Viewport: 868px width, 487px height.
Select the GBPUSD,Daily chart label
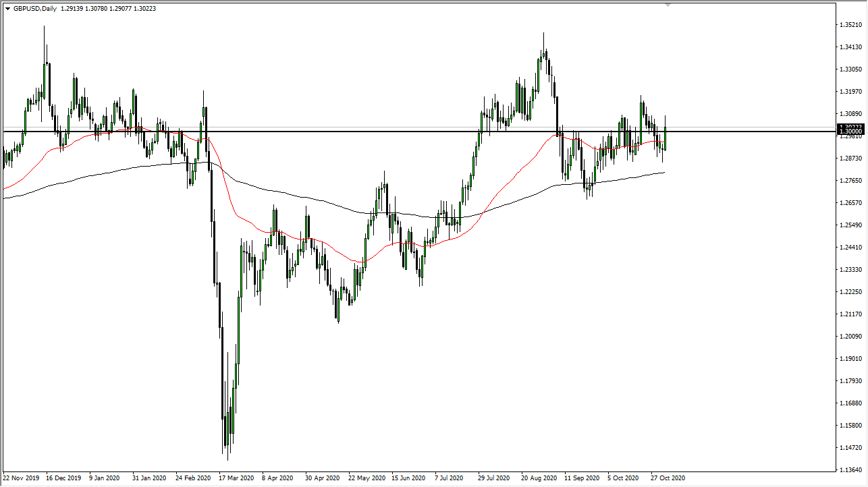tap(35, 9)
